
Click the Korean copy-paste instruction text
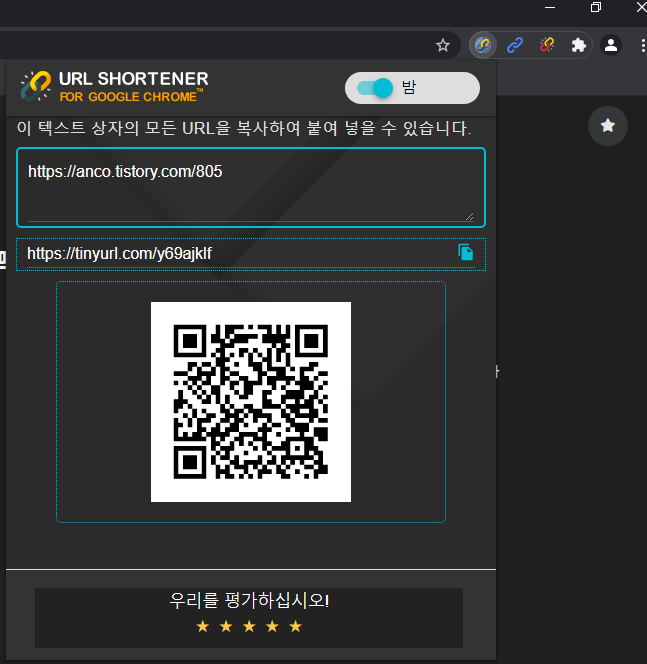[244, 128]
